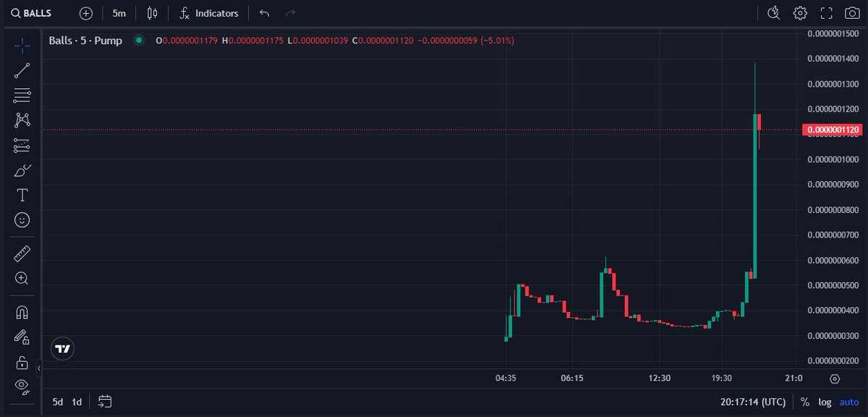Select the Trend Line drawing tool
The height and width of the screenshot is (417, 868).
[x=22, y=69]
